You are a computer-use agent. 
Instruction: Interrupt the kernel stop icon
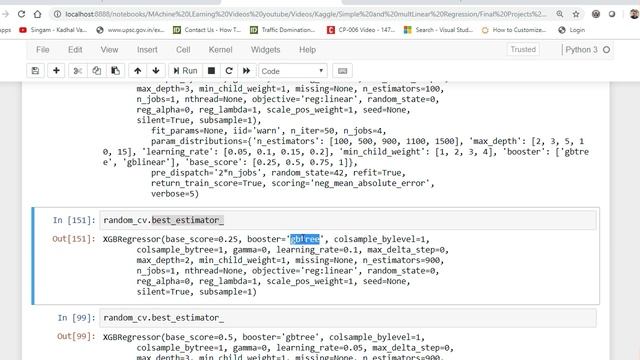[x=211, y=71]
